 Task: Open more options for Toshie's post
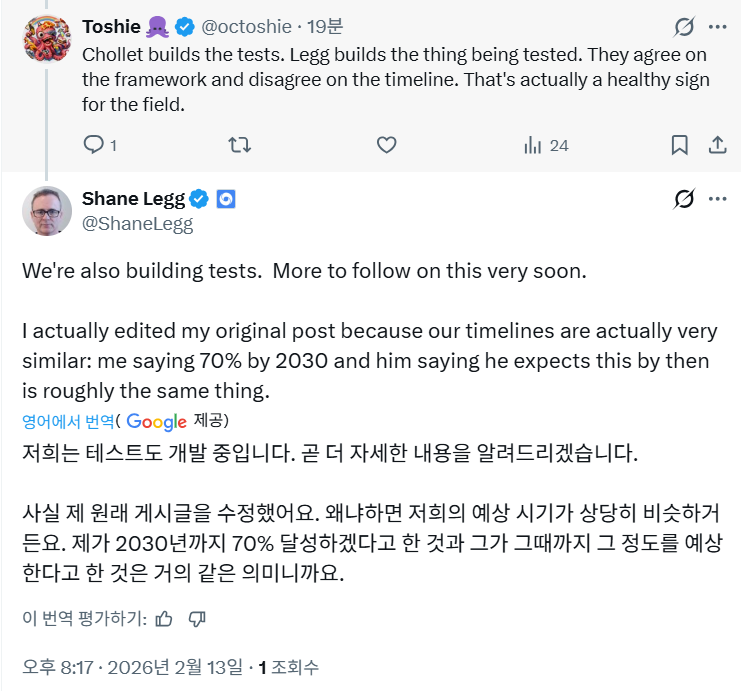coord(717,27)
